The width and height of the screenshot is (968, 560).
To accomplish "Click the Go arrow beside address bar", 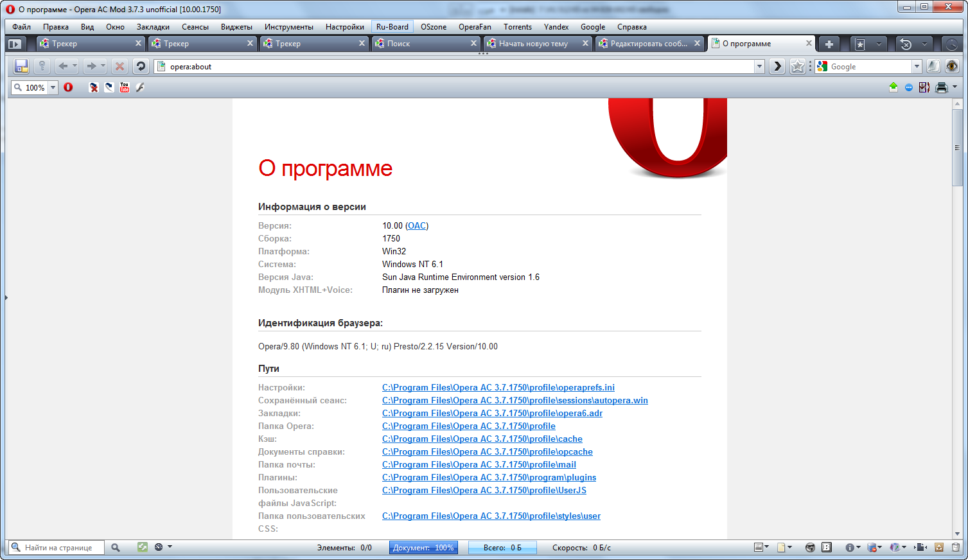I will (x=777, y=66).
